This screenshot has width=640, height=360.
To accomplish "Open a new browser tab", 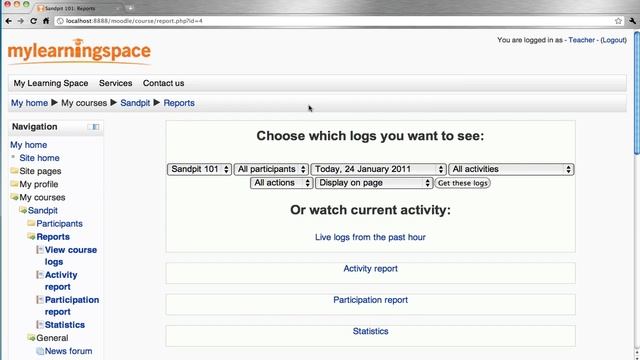I will (x=131, y=8).
